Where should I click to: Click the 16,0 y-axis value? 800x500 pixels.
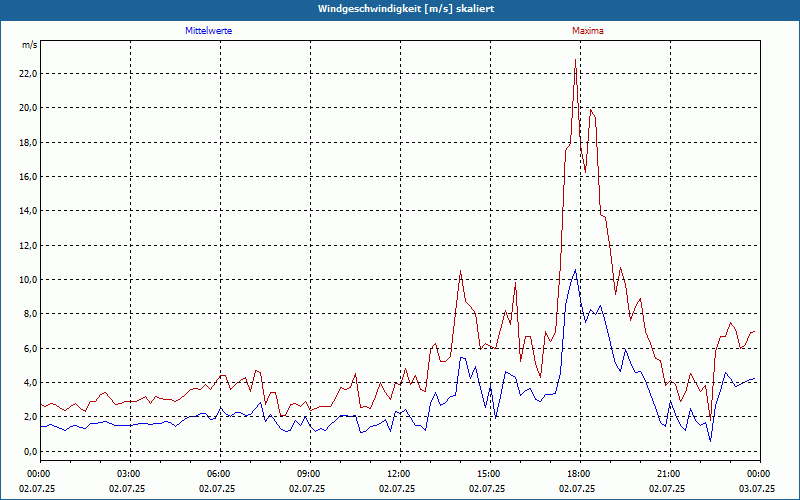(x=28, y=177)
